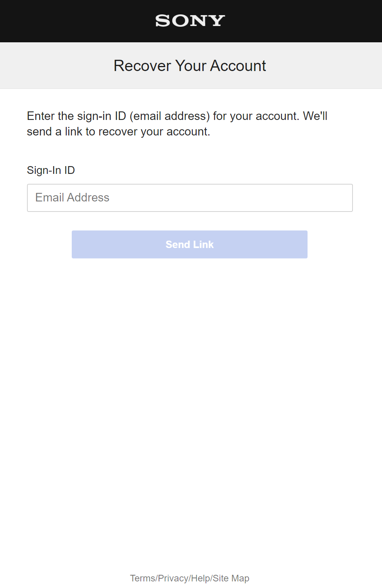
Task: Click the Sony logo in the header
Action: pos(190,21)
